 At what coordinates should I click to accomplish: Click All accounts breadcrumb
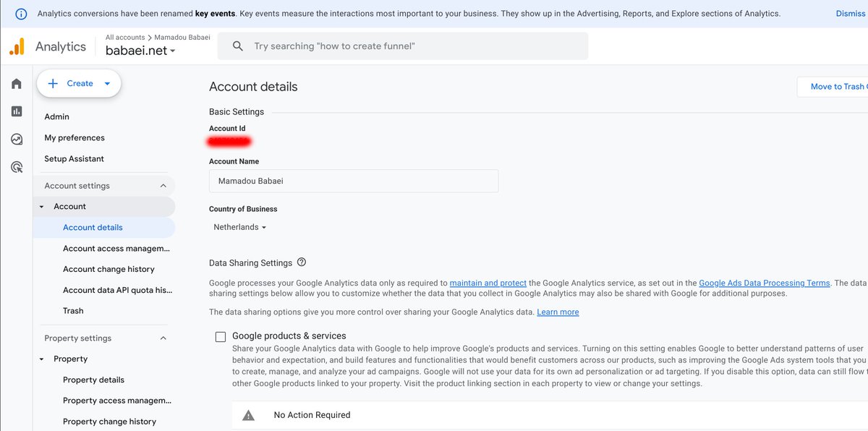(125, 37)
